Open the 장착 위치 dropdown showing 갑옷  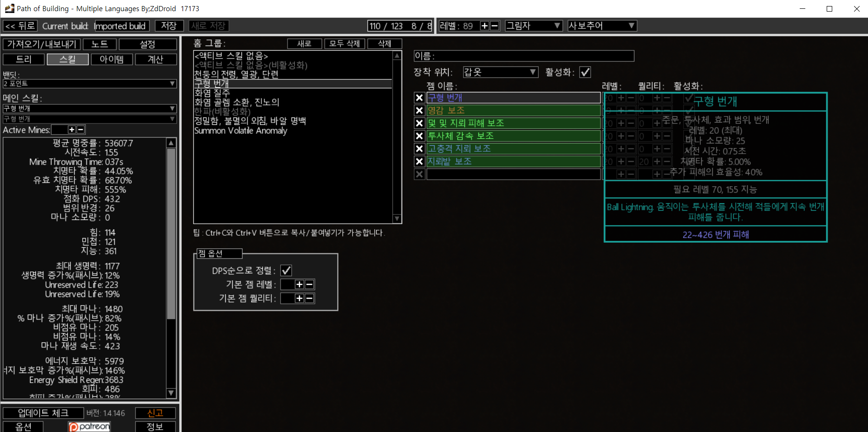(x=501, y=72)
